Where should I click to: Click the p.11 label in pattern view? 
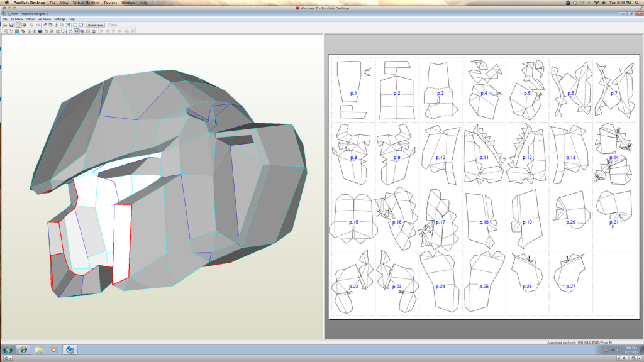tap(484, 158)
